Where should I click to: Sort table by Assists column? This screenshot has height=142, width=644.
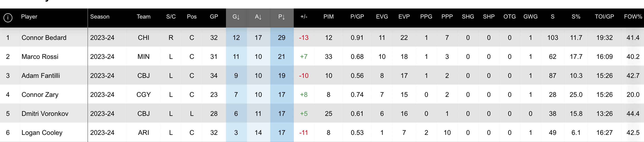pyautogui.click(x=258, y=17)
